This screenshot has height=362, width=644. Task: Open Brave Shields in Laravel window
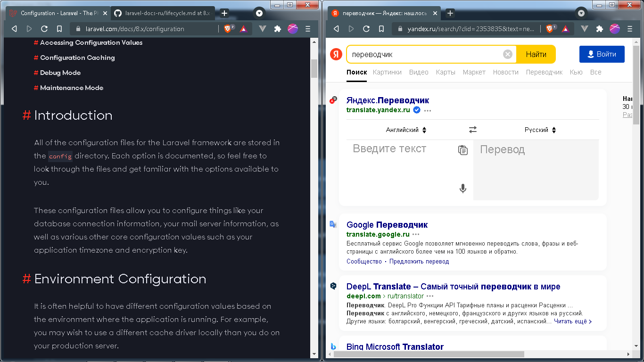[x=229, y=29]
